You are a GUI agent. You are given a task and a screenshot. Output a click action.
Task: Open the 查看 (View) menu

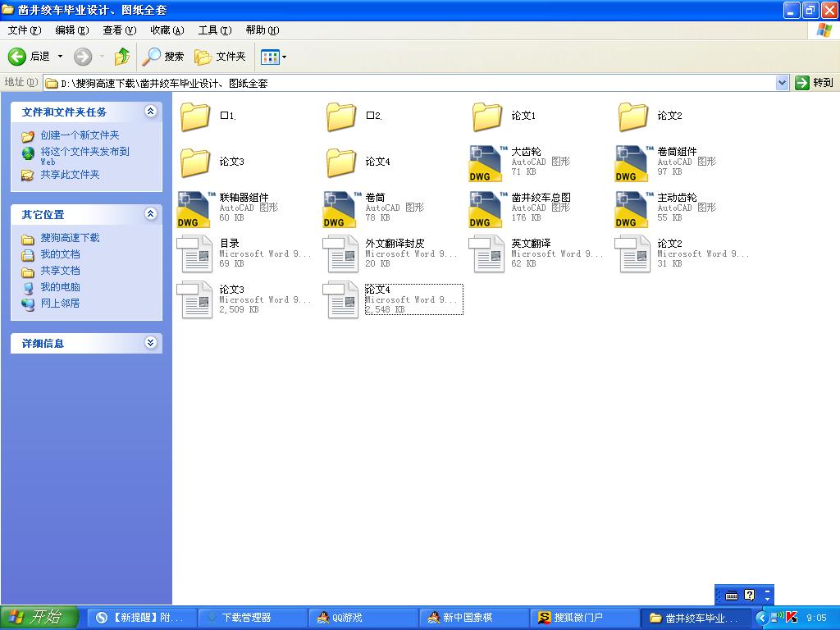pyautogui.click(x=119, y=30)
